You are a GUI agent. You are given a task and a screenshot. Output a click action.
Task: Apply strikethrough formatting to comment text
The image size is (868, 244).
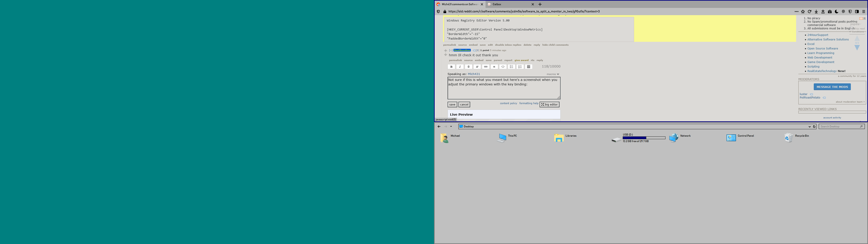(468, 67)
